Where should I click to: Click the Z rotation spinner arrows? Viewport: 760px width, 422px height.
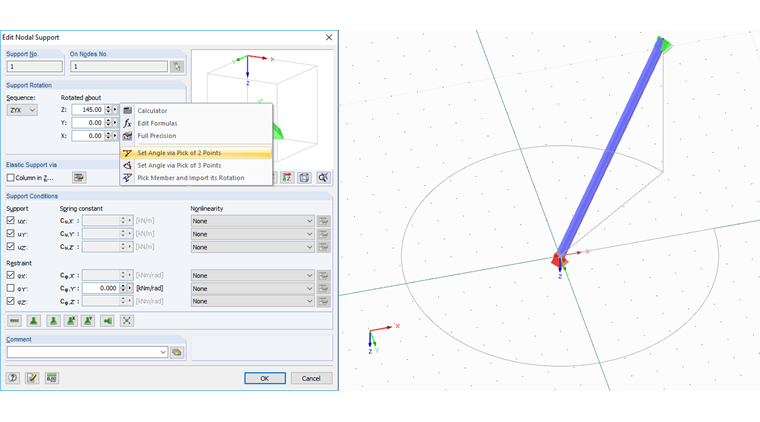point(108,110)
